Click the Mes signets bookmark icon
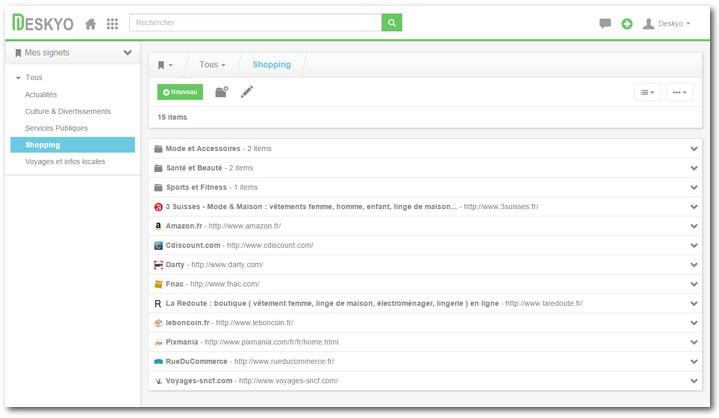Screen dimensions: 719x418 pyautogui.click(x=18, y=53)
